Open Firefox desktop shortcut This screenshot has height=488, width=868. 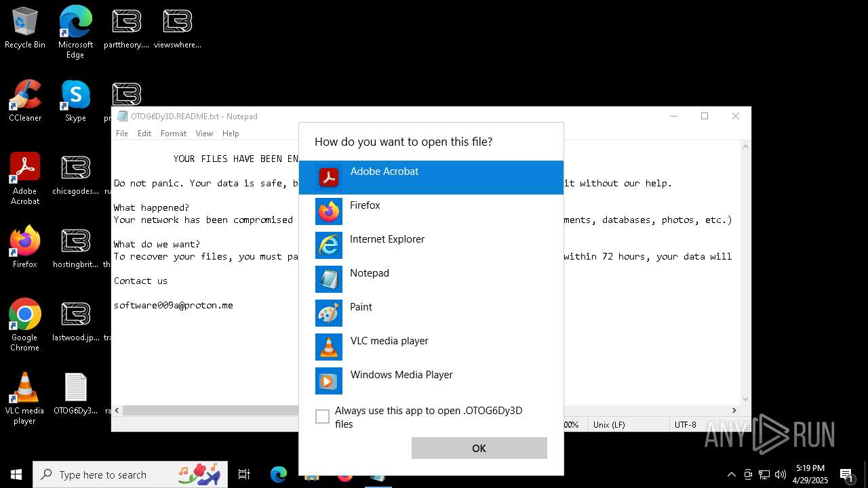pyautogui.click(x=25, y=248)
